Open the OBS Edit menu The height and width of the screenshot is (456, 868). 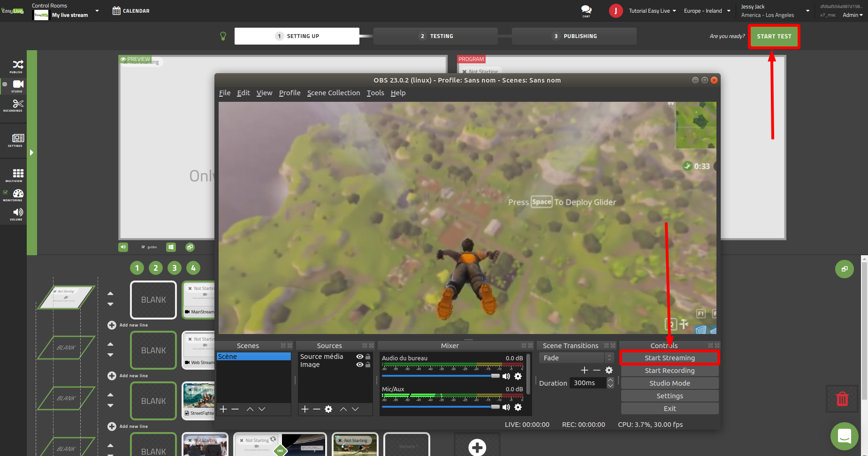[244, 93]
